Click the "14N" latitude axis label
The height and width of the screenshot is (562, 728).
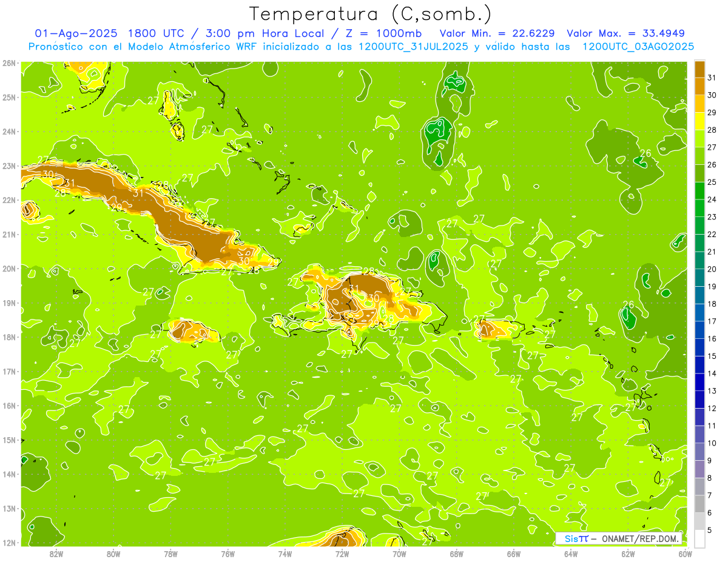click(x=8, y=474)
